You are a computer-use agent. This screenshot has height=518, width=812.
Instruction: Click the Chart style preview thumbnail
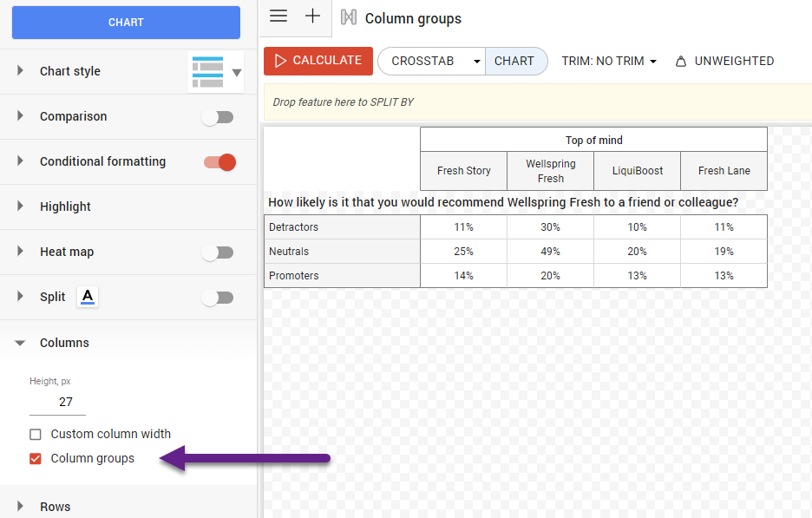click(x=207, y=71)
